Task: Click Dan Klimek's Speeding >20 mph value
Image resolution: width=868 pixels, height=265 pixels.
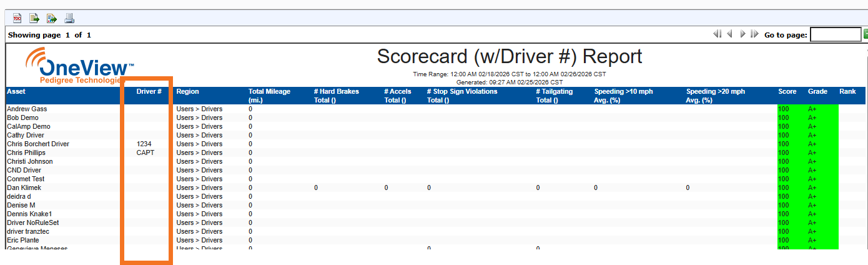Action: coord(688,187)
